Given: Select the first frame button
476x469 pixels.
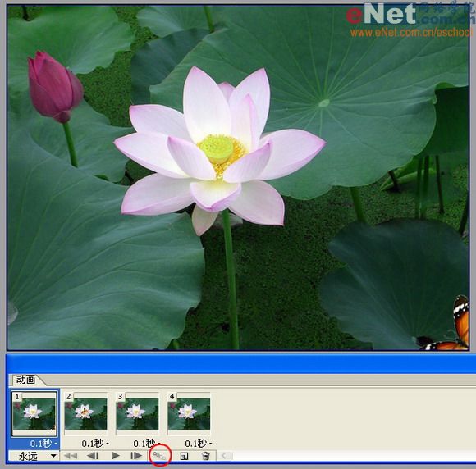Looking at the screenshot, I should tap(71, 455).
